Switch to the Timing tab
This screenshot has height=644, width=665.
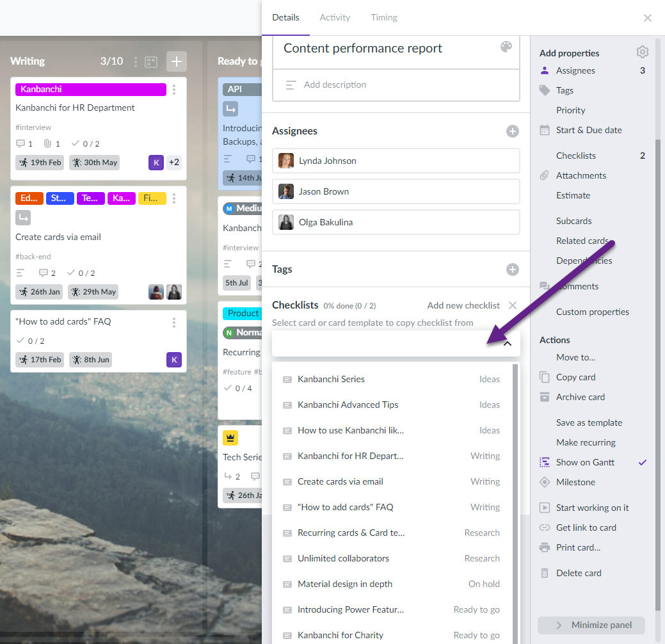[384, 17]
